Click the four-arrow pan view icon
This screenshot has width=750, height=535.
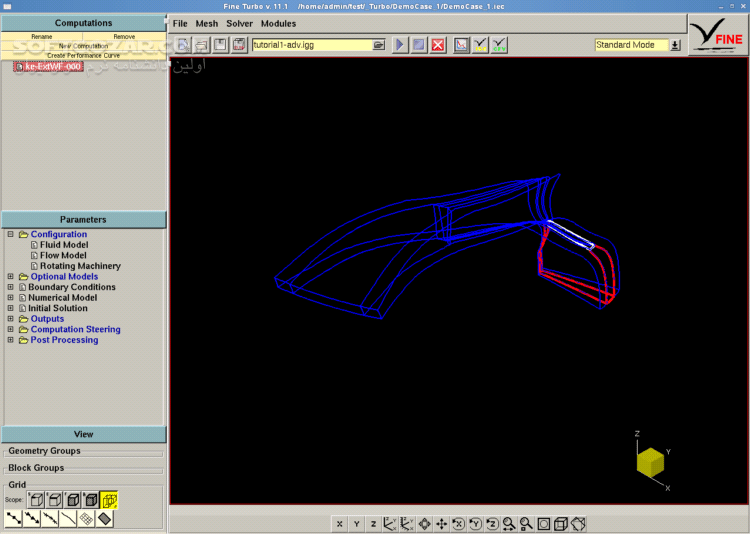(441, 524)
